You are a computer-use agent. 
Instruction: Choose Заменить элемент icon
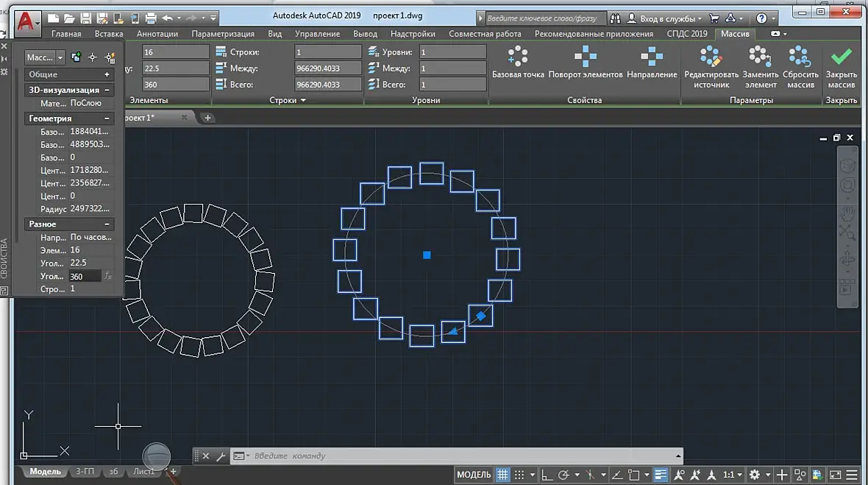click(760, 56)
